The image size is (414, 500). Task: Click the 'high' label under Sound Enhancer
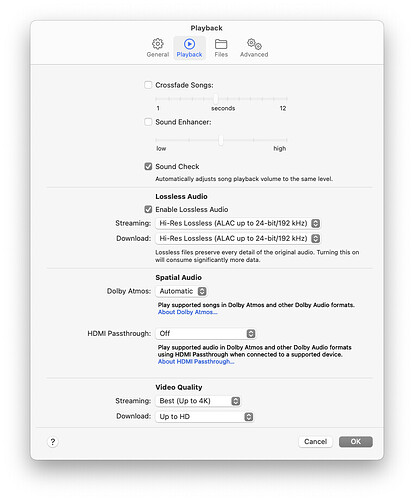280,148
